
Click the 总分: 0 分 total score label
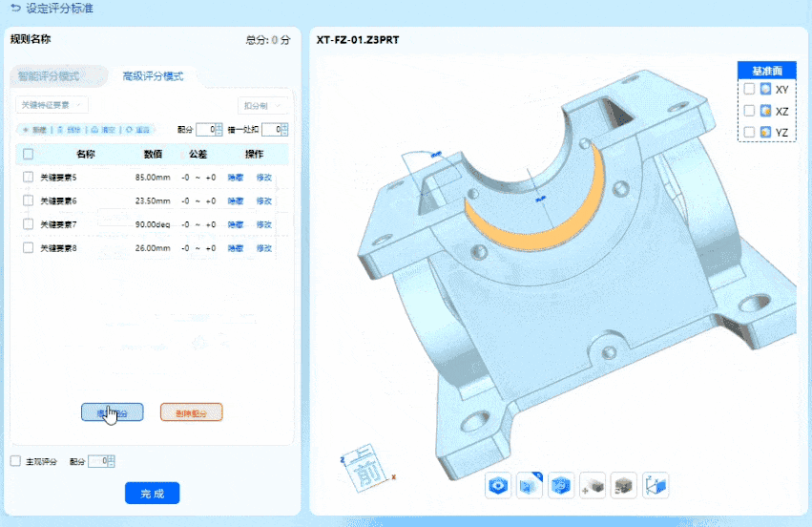tap(268, 40)
